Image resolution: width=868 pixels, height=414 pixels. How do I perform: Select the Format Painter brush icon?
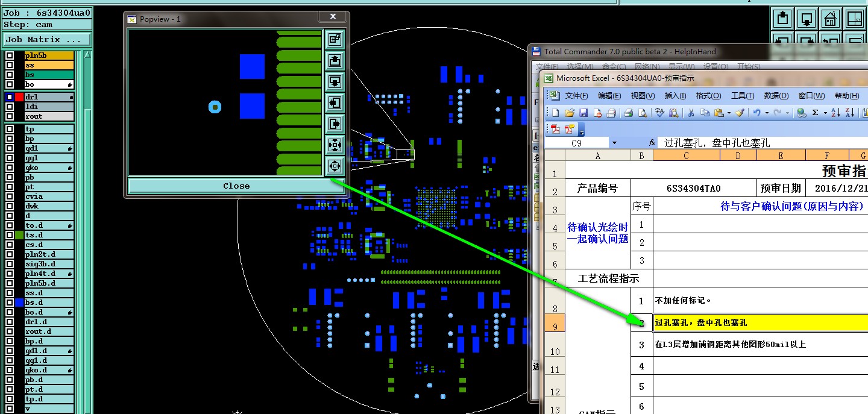(x=741, y=113)
